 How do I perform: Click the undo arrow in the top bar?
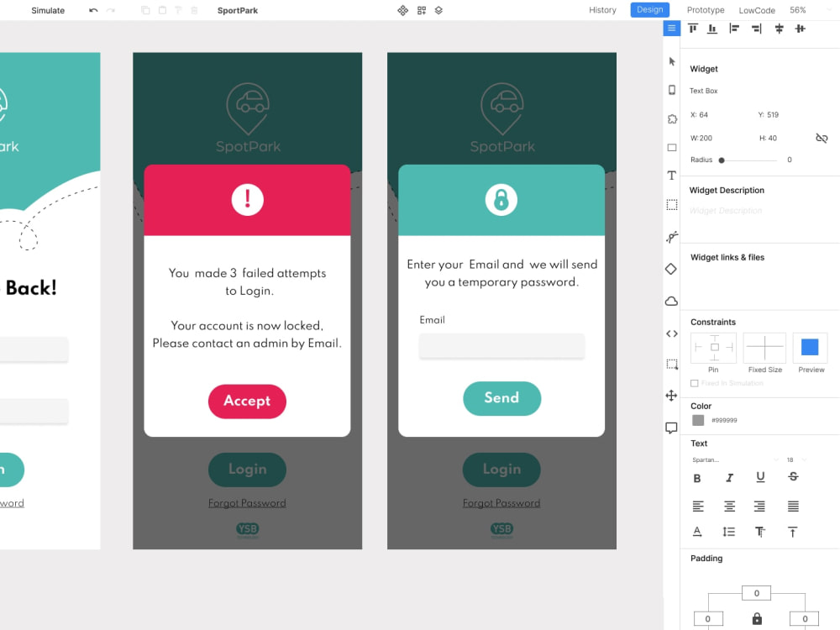pos(93,10)
